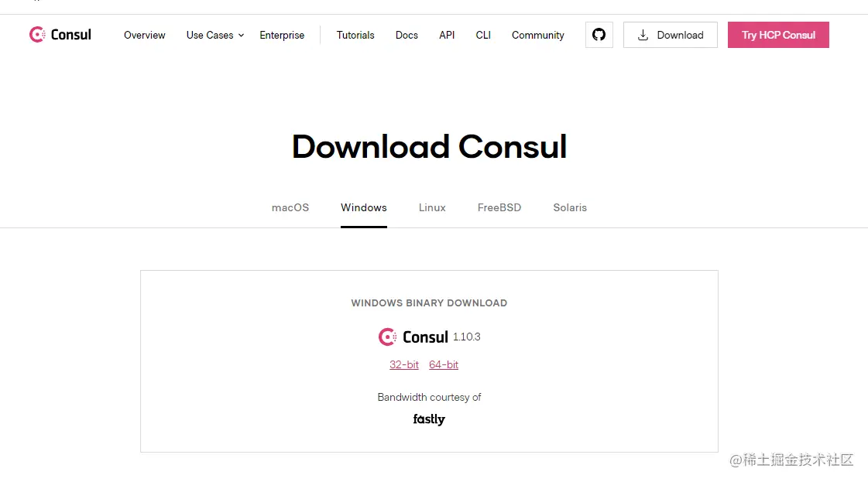Navigate to Docs
Viewport: 868px width, 482px height.
pyautogui.click(x=407, y=35)
